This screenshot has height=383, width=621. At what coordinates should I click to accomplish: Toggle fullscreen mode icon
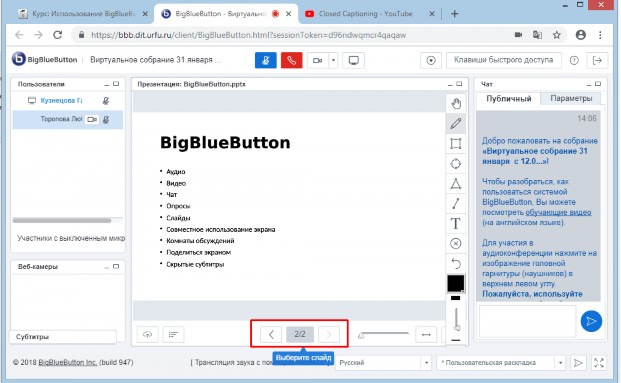pos(599,362)
